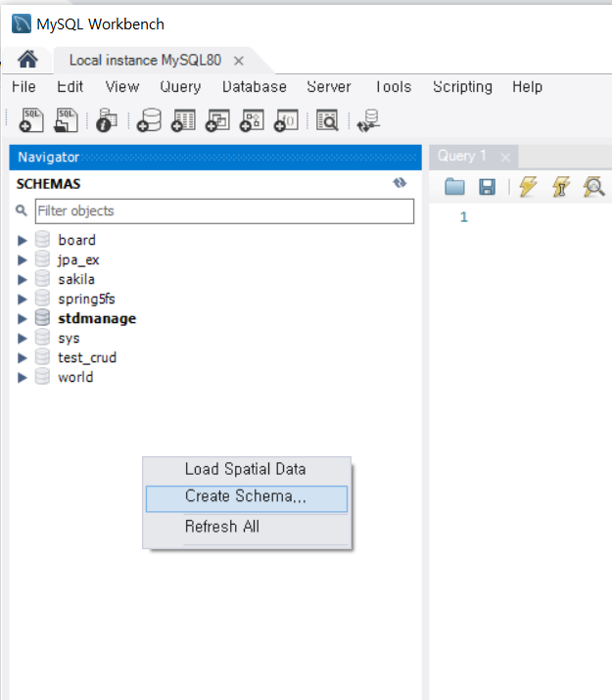
Task: Select the test_crud schema name
Action: point(87,357)
